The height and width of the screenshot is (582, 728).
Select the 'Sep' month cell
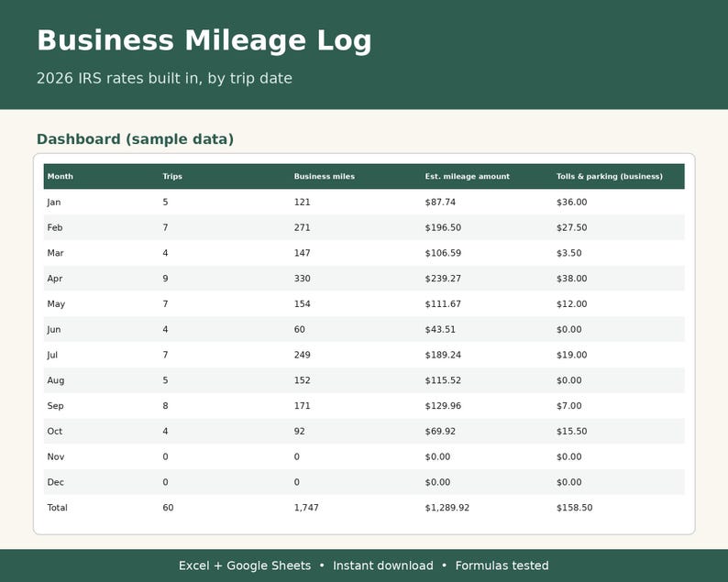click(55, 406)
